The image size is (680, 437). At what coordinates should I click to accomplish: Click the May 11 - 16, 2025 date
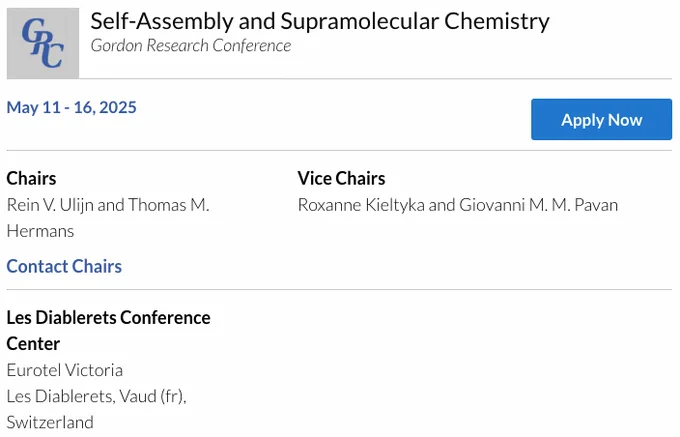point(72,107)
